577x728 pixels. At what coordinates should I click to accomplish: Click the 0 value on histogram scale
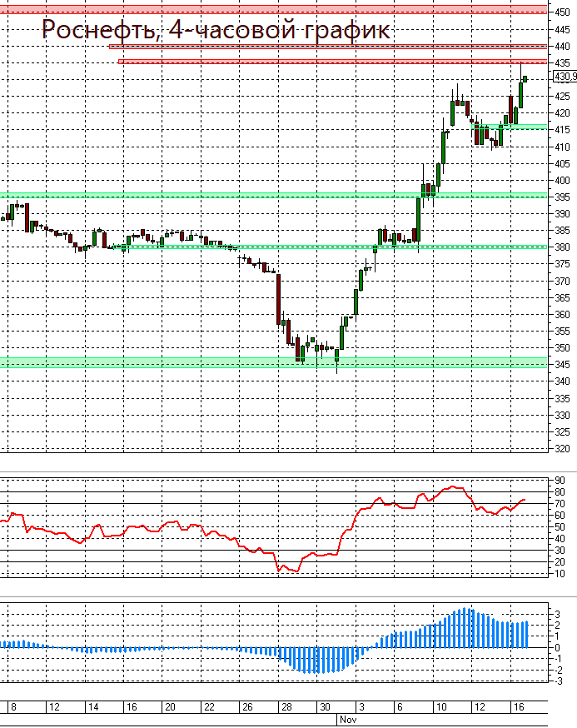tap(558, 648)
